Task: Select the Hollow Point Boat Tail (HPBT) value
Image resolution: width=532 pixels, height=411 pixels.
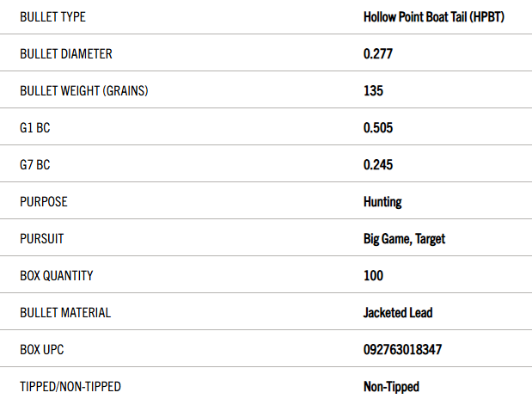Action: [x=434, y=17]
